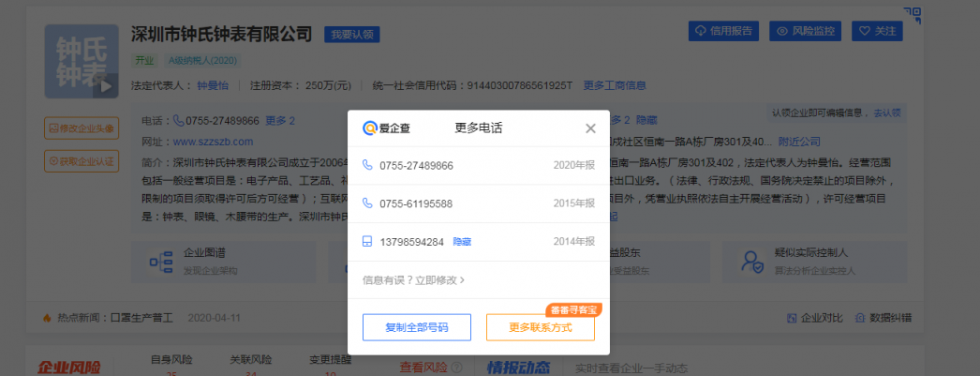Click 开业 status tag
The image size is (980, 376).
[x=144, y=61]
